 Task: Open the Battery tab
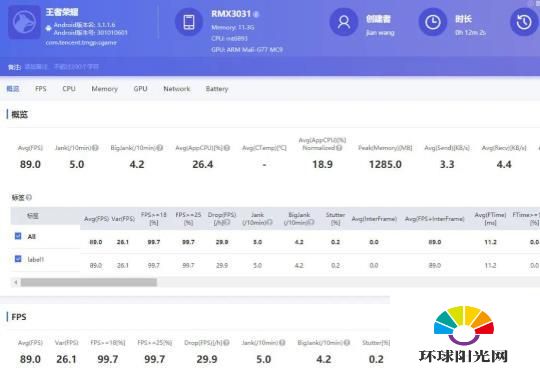click(217, 89)
